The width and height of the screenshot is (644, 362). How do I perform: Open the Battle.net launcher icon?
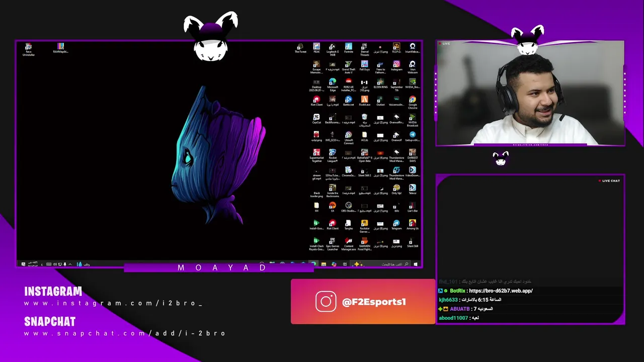(349, 102)
